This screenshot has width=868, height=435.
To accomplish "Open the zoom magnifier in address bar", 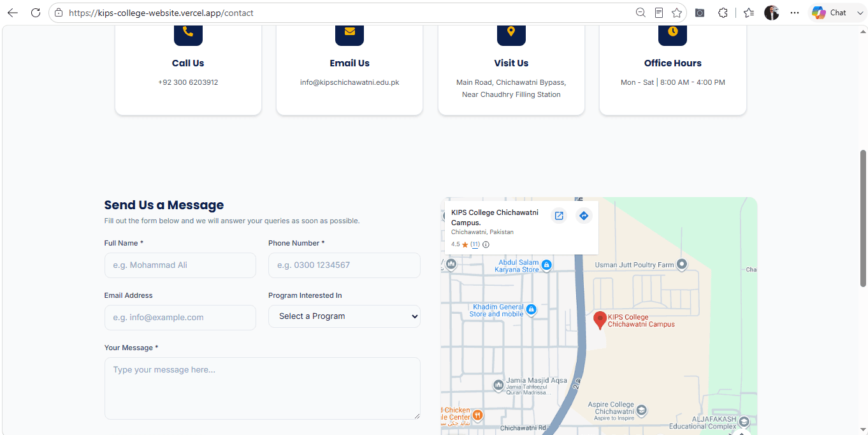I will 640,13.
